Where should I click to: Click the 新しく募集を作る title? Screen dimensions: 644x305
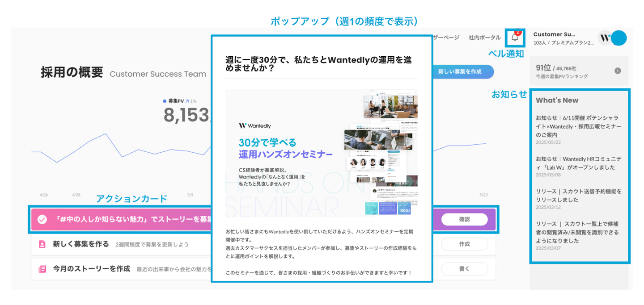point(81,244)
